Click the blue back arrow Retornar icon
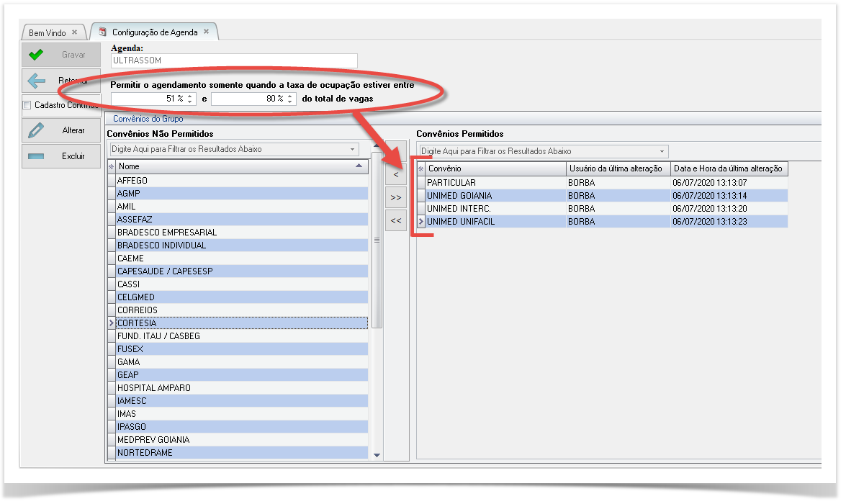846x504 pixels. click(36, 81)
